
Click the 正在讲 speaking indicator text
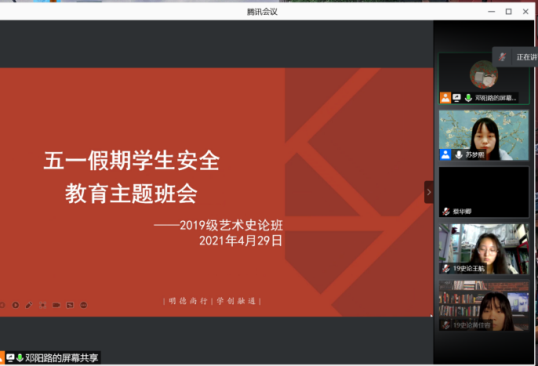tap(527, 57)
